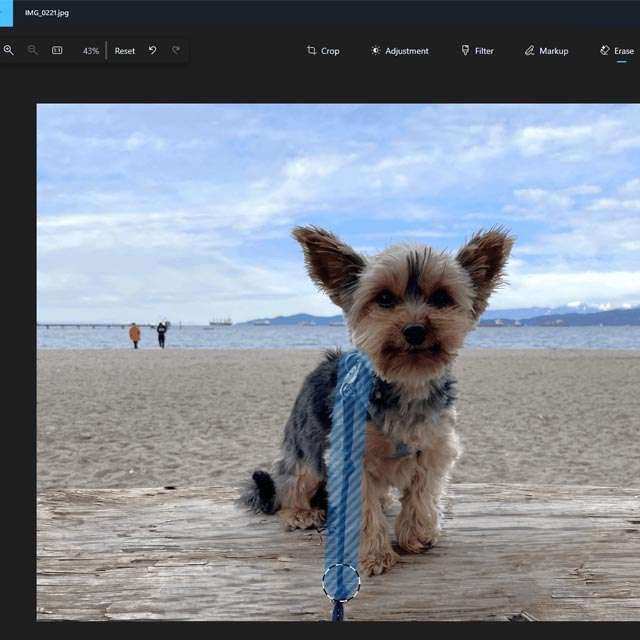Open the Crop tool tab
This screenshot has height=640, width=640.
point(323,50)
